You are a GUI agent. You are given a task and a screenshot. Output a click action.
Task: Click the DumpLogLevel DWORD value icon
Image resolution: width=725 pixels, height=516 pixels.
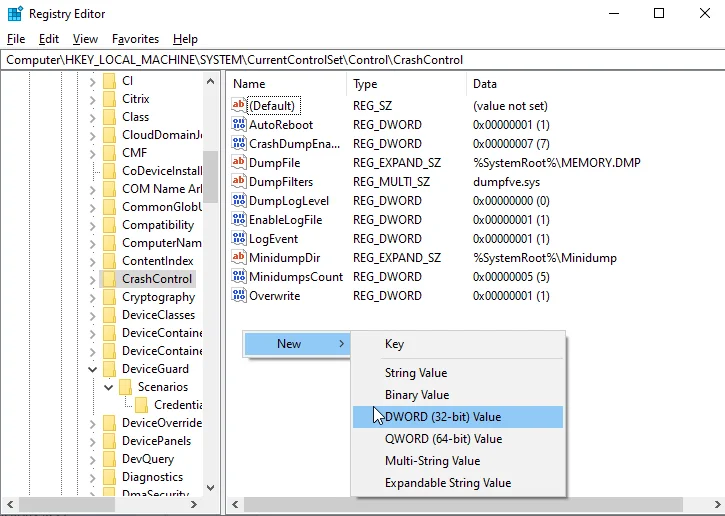tap(239, 200)
